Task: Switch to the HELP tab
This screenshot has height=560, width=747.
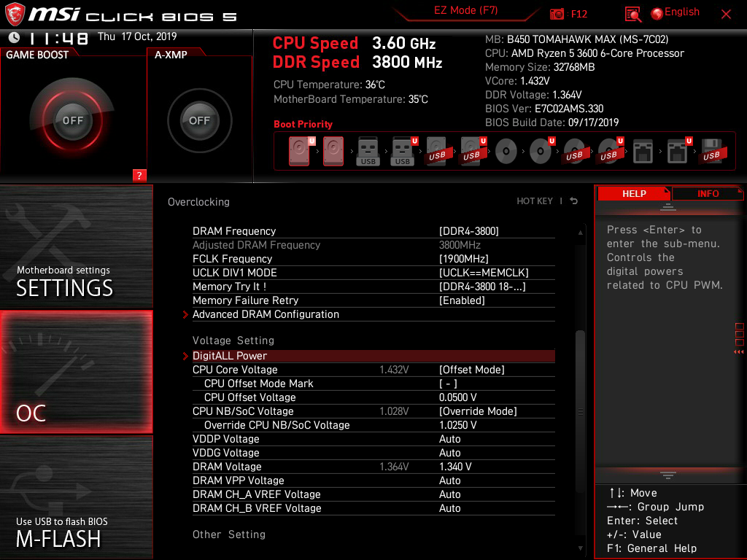Action: point(634,194)
